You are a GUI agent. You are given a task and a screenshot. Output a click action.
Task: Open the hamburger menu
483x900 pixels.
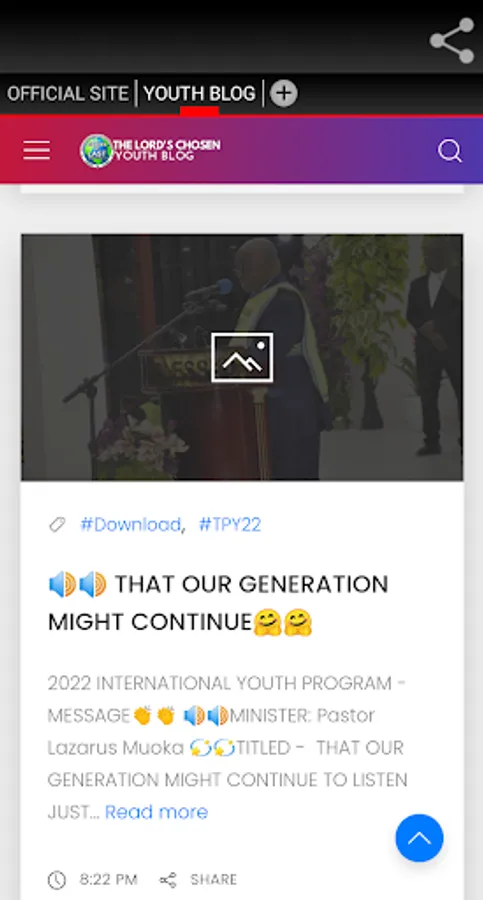tap(37, 151)
